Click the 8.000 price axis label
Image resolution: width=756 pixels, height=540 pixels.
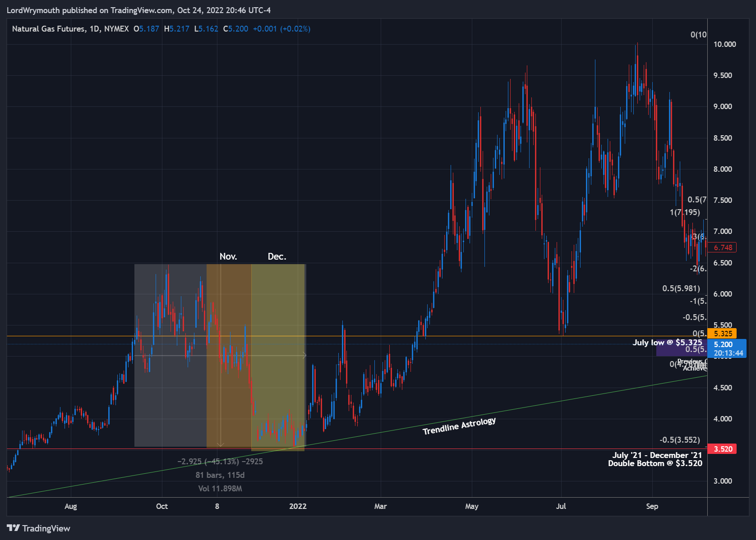[723, 169]
